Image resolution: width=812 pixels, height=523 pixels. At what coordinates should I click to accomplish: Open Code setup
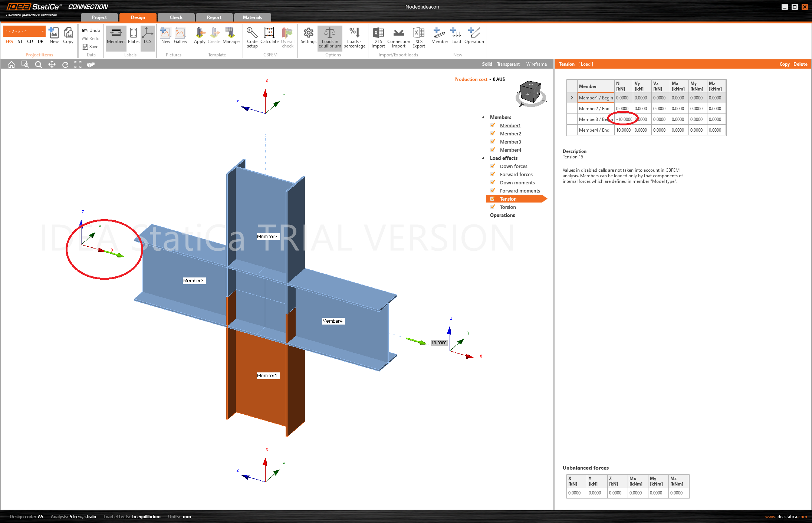[252, 37]
